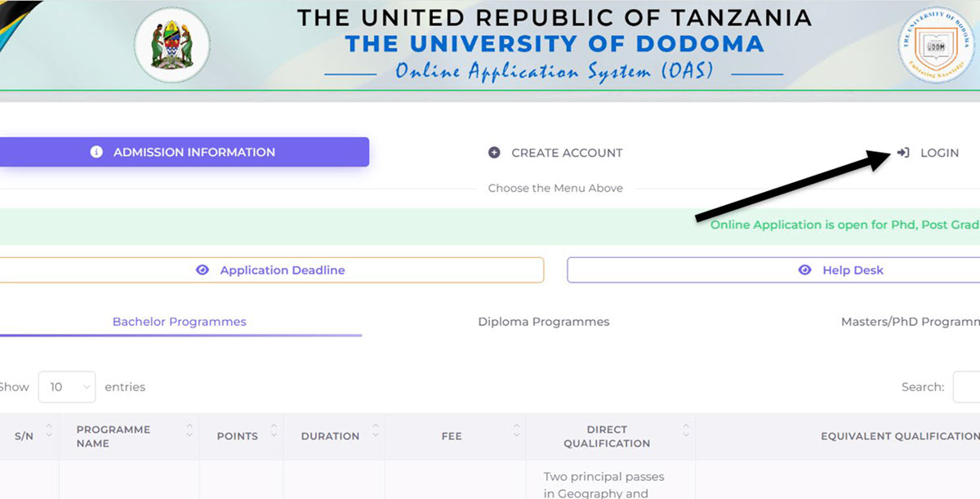The image size is (980, 499).
Task: Click the table Search input field
Action: tap(967, 387)
